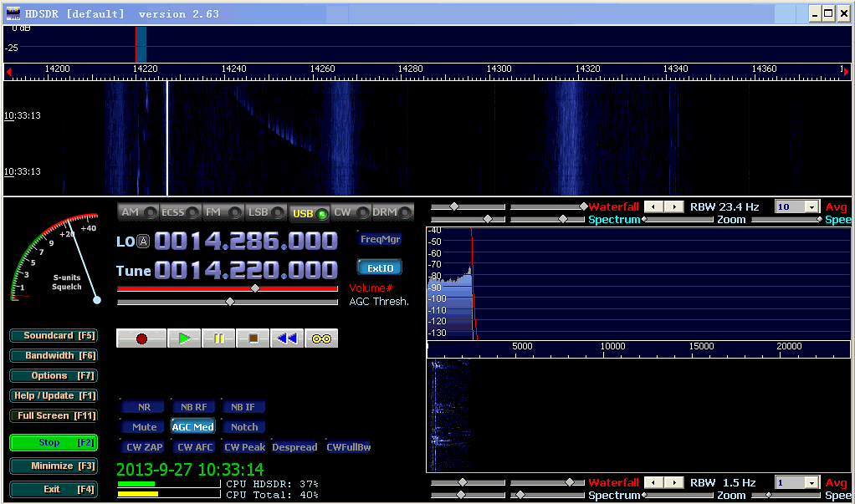
Task: Toggle CW AFC
Action: tap(194, 447)
